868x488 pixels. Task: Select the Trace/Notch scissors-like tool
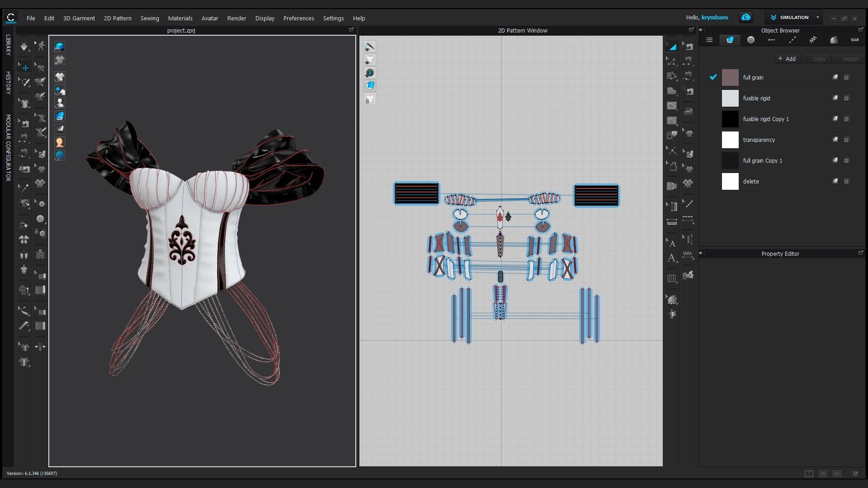click(x=672, y=150)
